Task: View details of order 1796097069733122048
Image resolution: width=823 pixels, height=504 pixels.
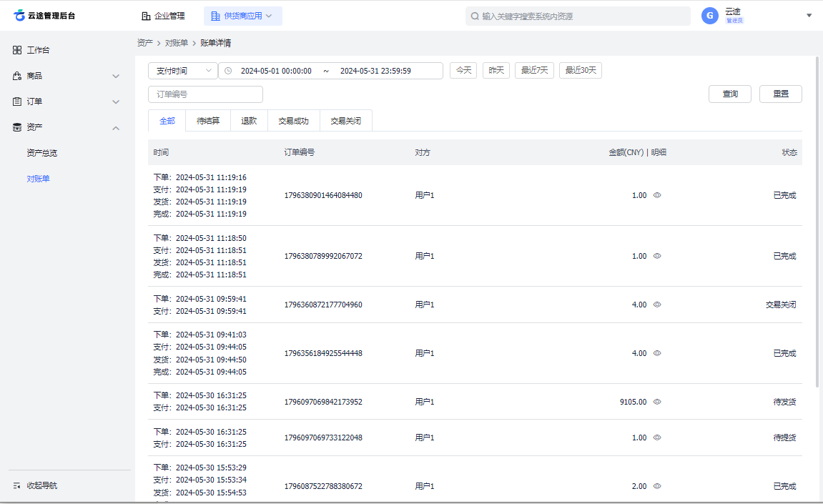Action: pyautogui.click(x=657, y=438)
